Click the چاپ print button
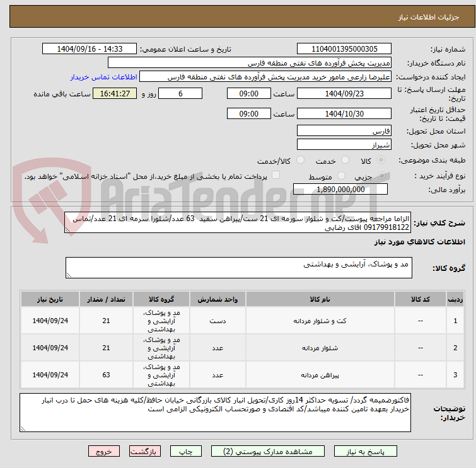Image resolution: width=476 pixels, height=468 pixels. pos(186,452)
